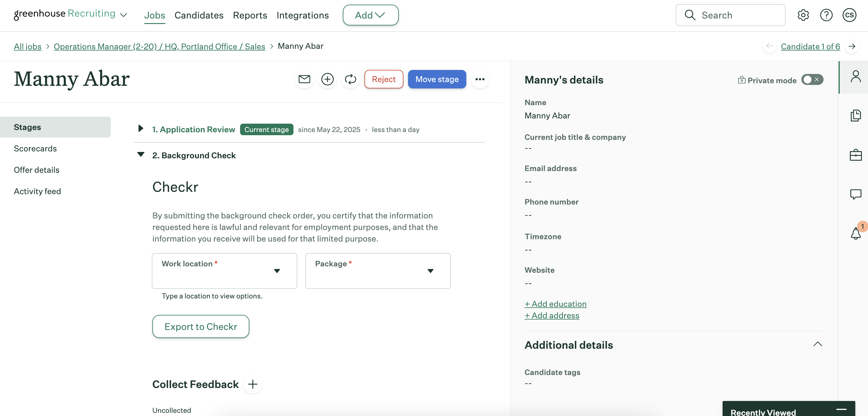Click the Move stage button
This screenshot has width=868, height=416.
437,79
